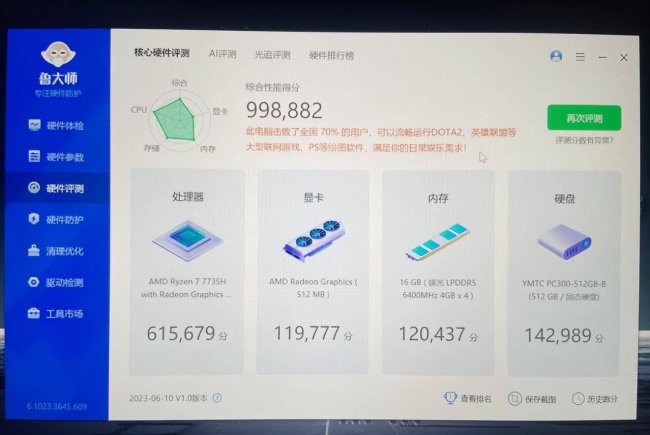Click the 评测分数有异常? link

(x=584, y=141)
